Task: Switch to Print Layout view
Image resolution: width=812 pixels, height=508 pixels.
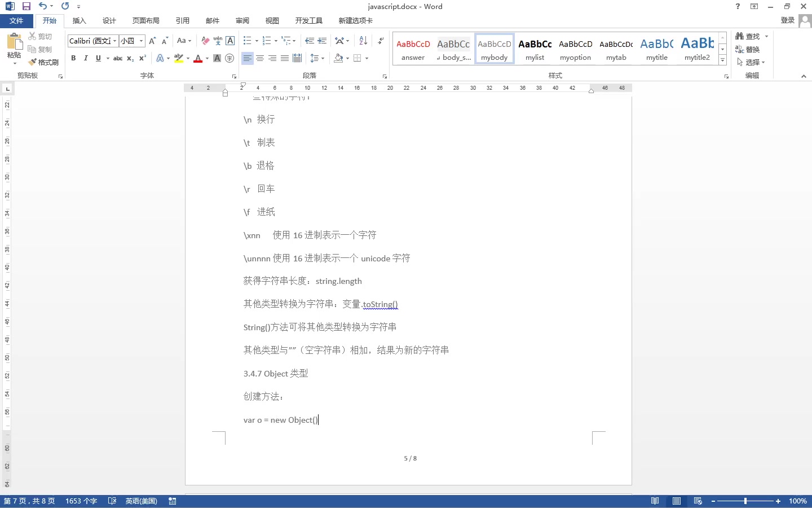Action: 677,501
